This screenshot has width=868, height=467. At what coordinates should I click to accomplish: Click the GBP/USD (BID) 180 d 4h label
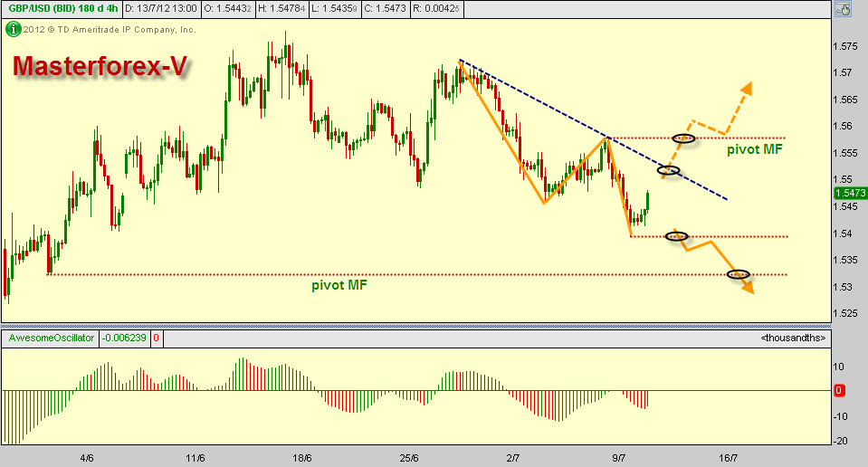click(62, 9)
